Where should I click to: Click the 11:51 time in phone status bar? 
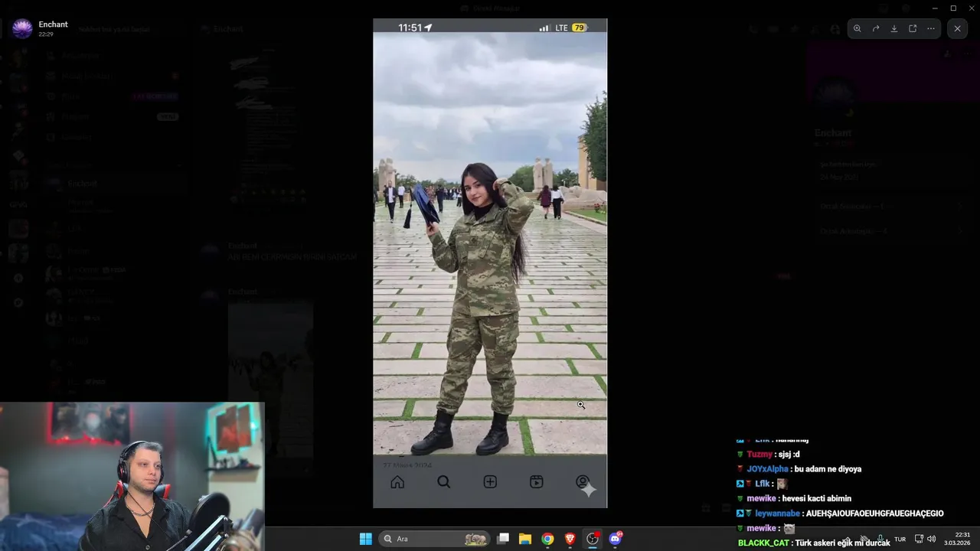click(410, 28)
